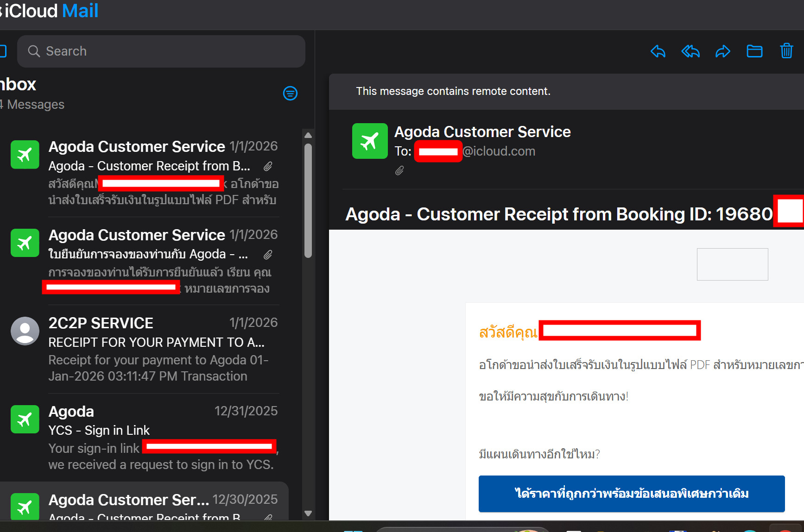The image size is (804, 532).
Task: Click message list scrollbar down arrow
Action: point(308,513)
